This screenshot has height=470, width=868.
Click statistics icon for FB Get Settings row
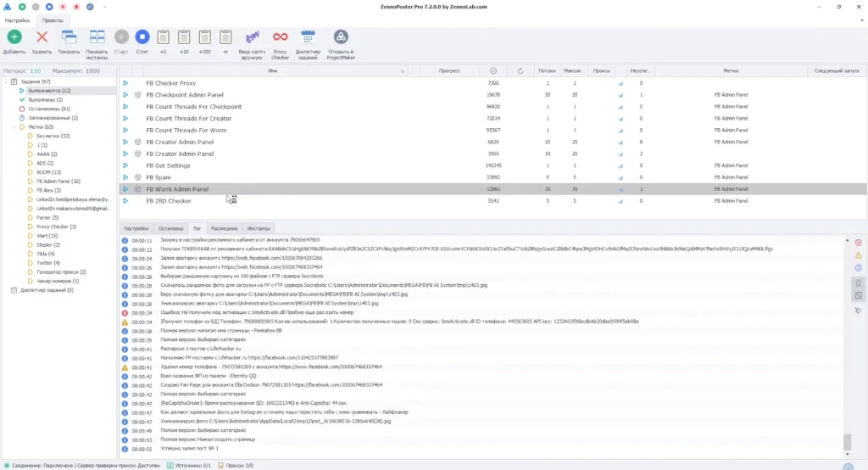620,165
